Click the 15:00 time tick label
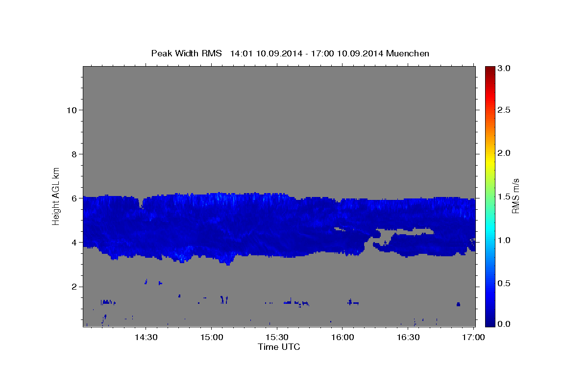Image resolution: width=588 pixels, height=392 pixels. [212, 338]
